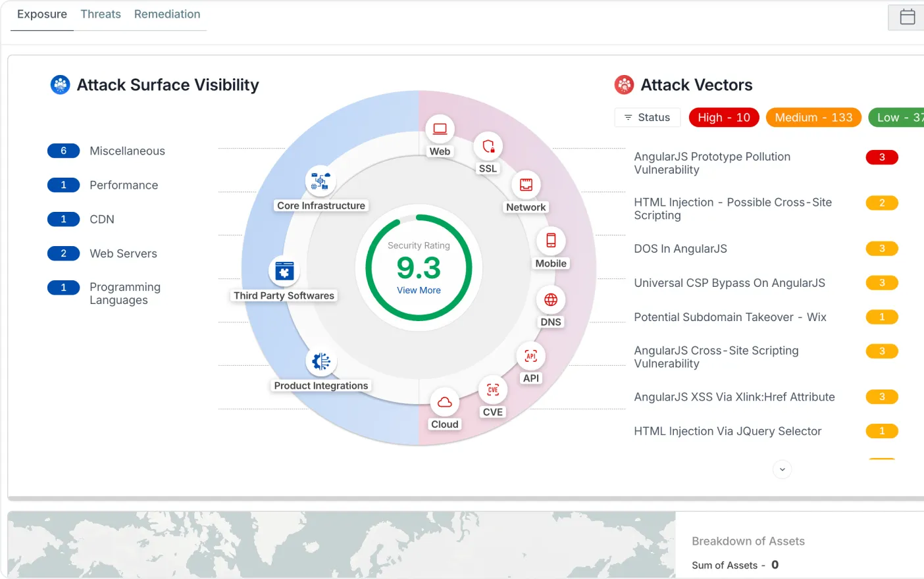Viewport: 924px width, 579px height.
Task: Open the API icon
Action: point(530,356)
